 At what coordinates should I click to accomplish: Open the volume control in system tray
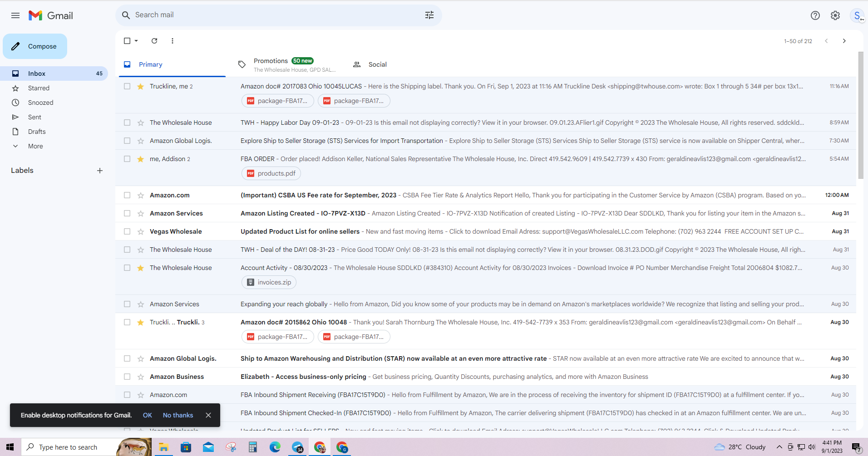click(812, 447)
